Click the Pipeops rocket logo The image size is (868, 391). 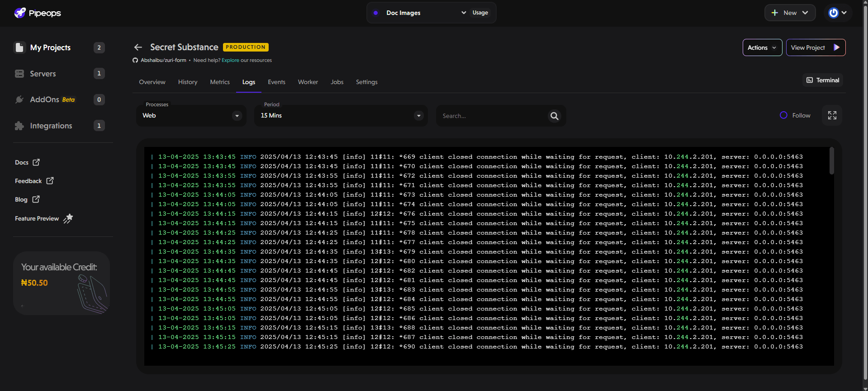(20, 13)
